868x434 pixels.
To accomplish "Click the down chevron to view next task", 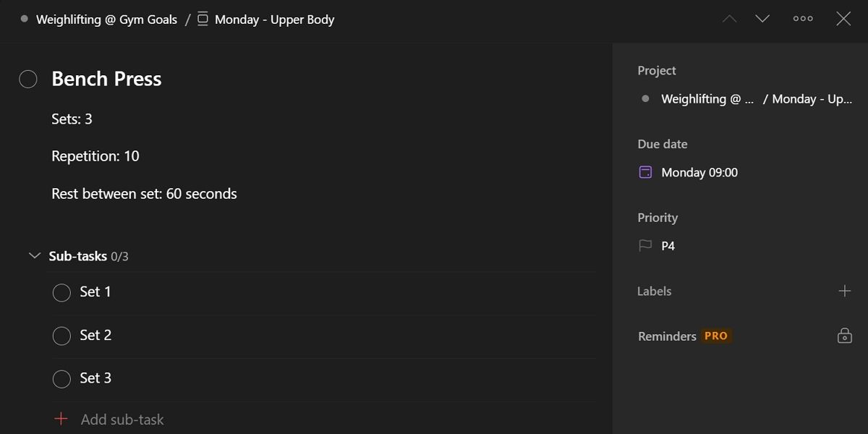I will [x=762, y=19].
